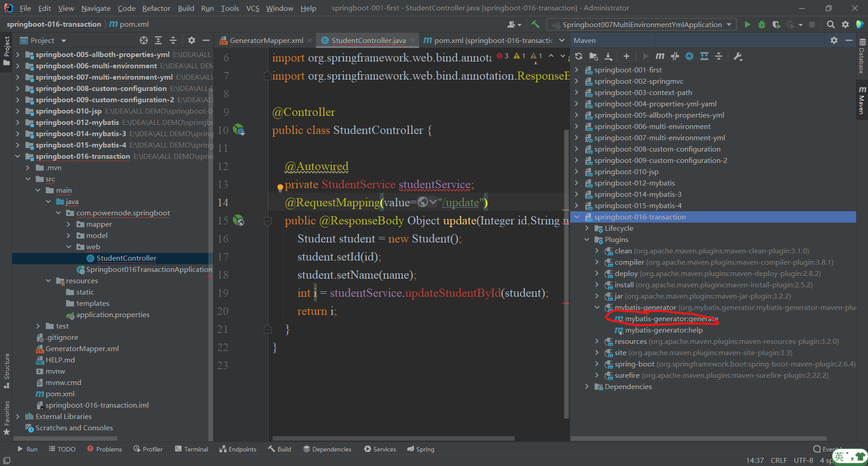This screenshot has width=868, height=466.
Task: Start debugging with the bug icon
Action: point(762,24)
